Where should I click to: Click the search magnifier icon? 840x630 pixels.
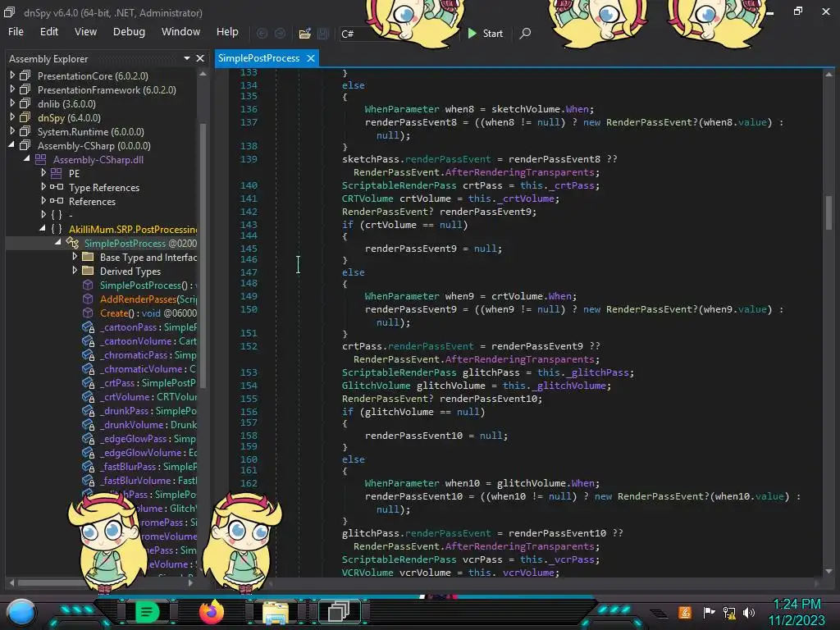tap(526, 33)
